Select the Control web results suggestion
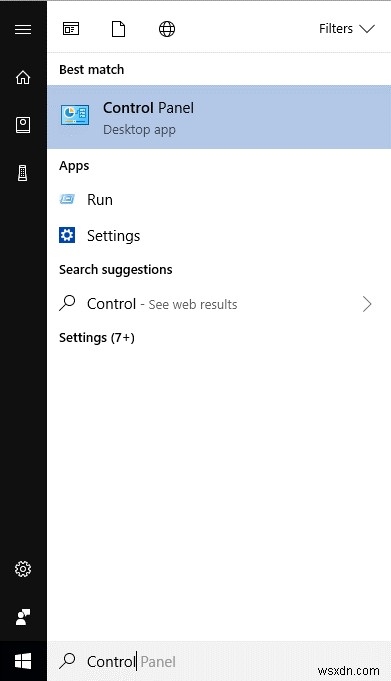The width and height of the screenshot is (391, 681). 219,304
